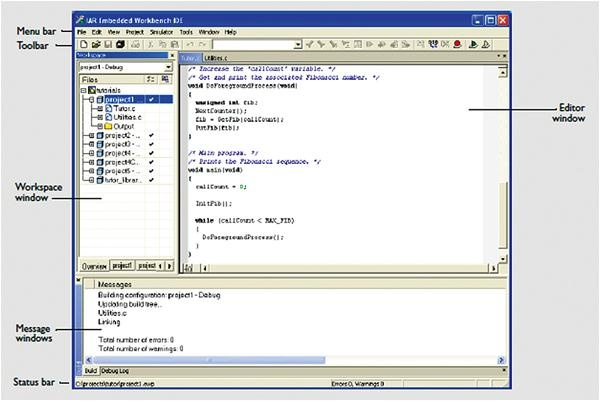Screen dimensions: 600x401
Task: Click the Utilities.c file icon in tree
Action: point(108,117)
